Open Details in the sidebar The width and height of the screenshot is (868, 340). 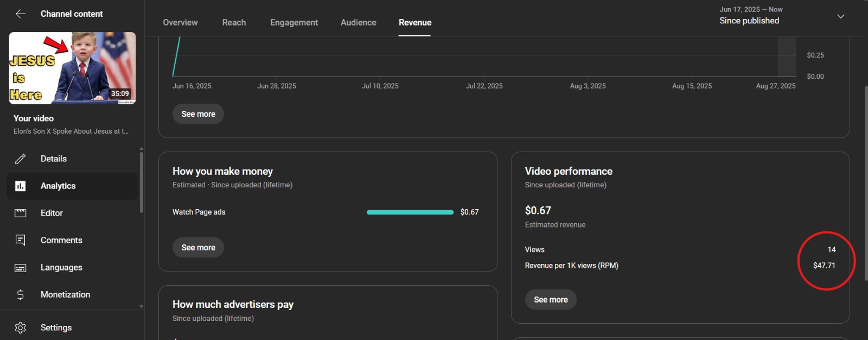pos(73,159)
